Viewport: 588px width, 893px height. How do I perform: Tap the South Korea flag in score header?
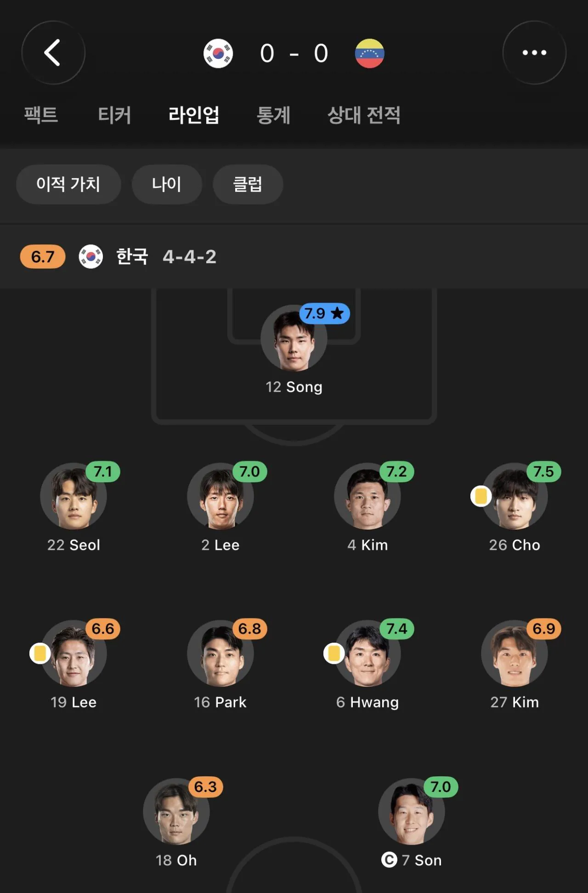pyautogui.click(x=218, y=53)
